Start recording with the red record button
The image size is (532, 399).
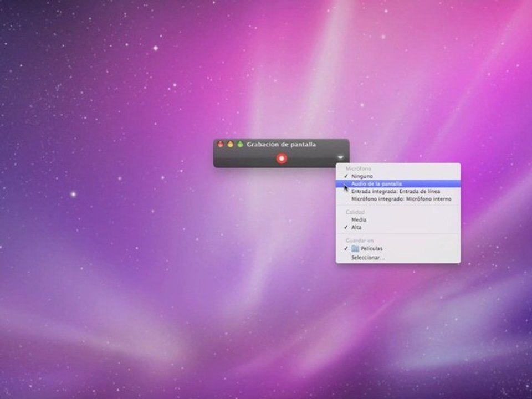(282, 158)
